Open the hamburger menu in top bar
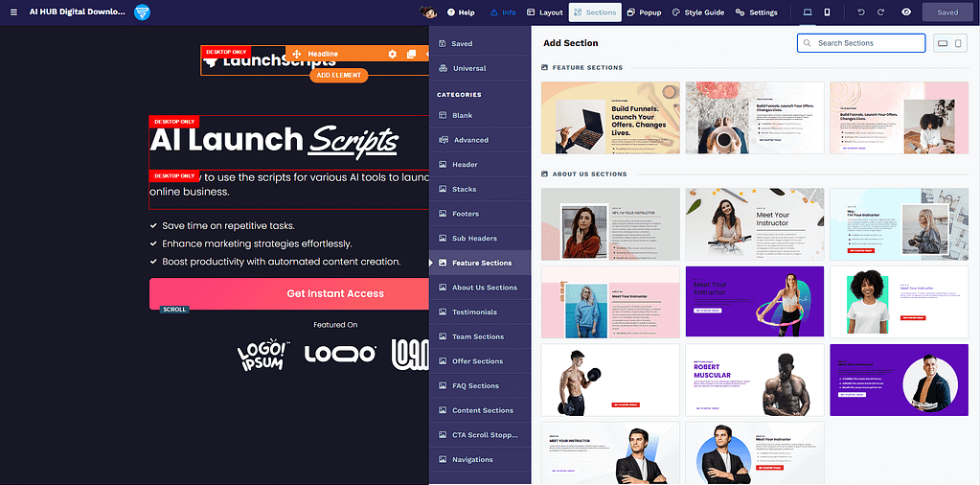980x485 pixels. pyautogui.click(x=13, y=12)
